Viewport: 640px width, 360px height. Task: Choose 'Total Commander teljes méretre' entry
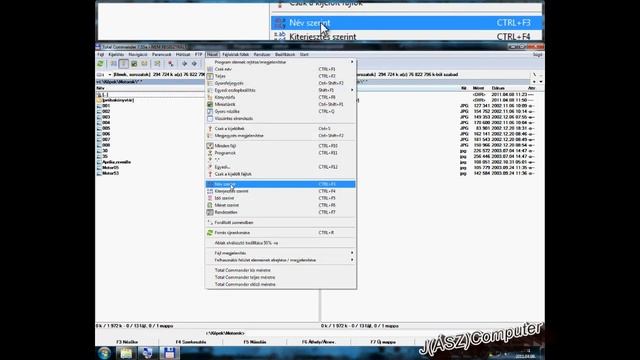click(280, 277)
